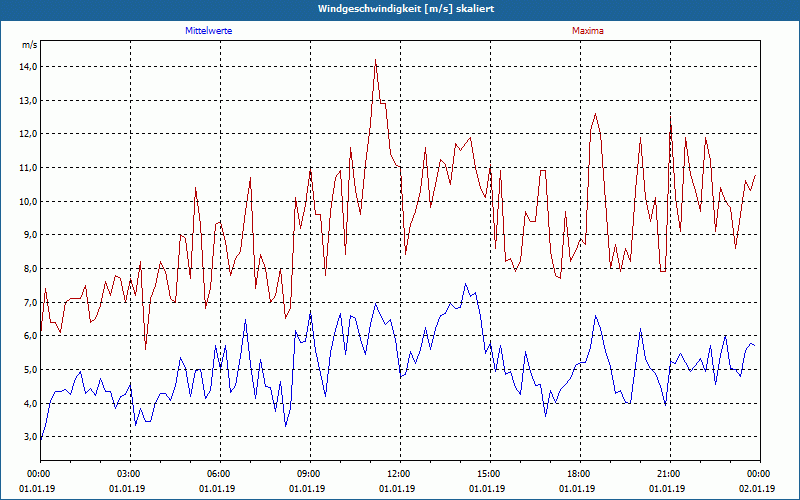The height and width of the screenshot is (500, 800).
Task: Select the blue 'Mittelwerte' legend label
Action: [209, 31]
